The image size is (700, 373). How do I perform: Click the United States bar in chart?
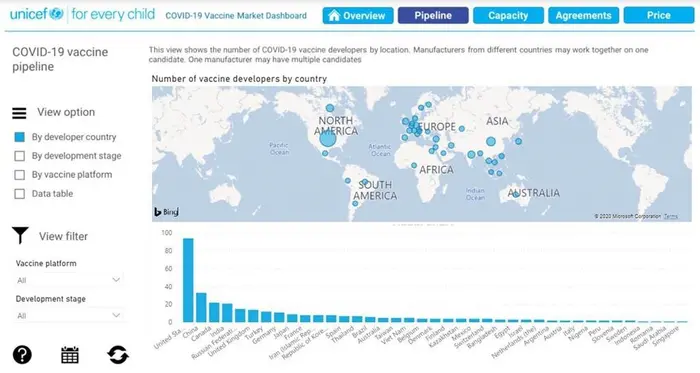(188, 280)
